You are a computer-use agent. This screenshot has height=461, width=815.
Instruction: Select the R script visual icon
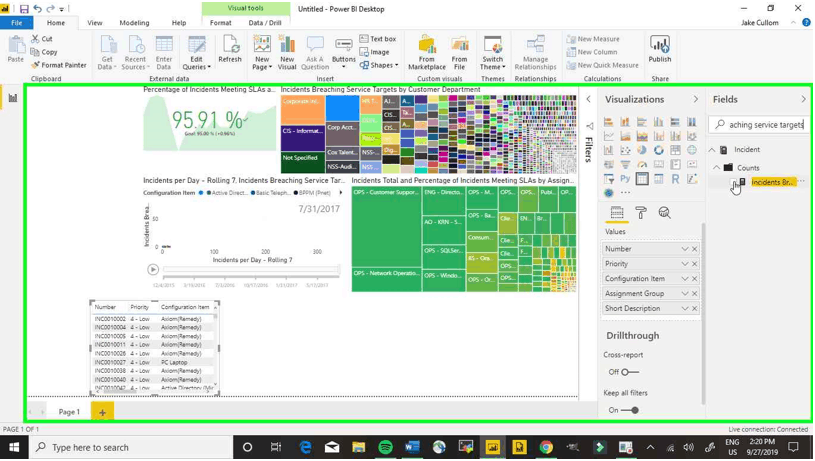click(x=675, y=179)
